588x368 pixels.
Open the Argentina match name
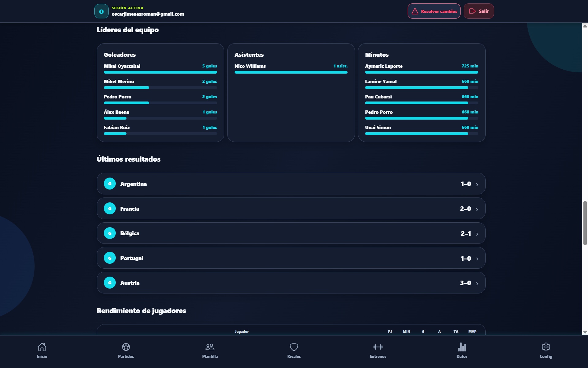(134, 184)
